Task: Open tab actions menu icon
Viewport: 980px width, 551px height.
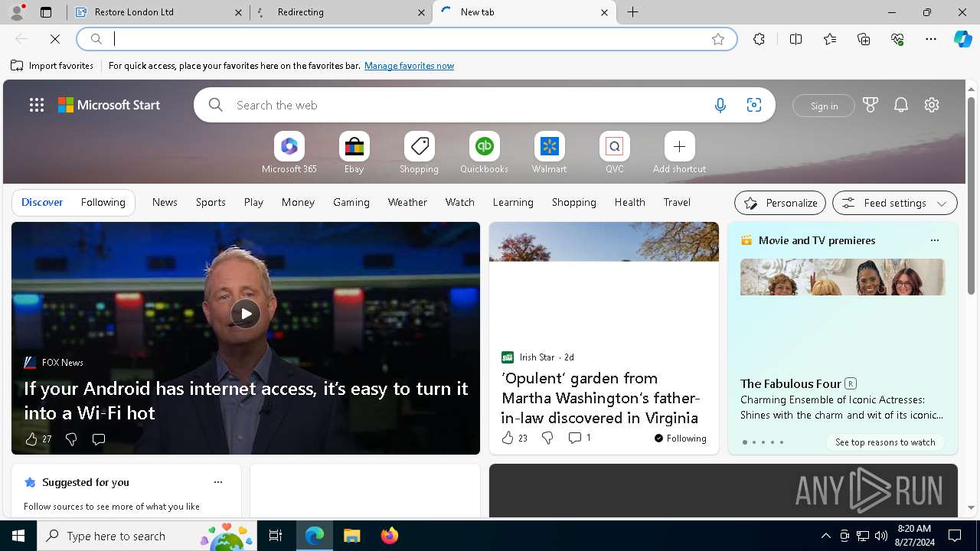Action: pyautogui.click(x=46, y=12)
